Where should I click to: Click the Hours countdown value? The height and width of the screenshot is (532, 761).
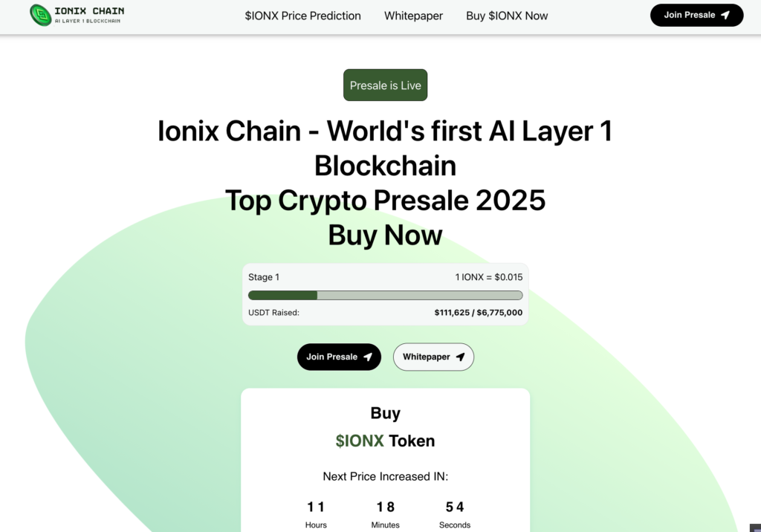[316, 507]
